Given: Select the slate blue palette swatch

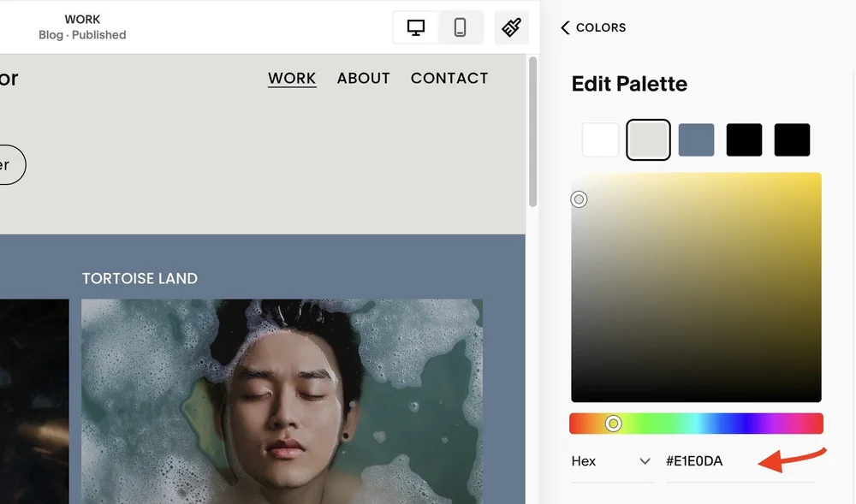Looking at the screenshot, I should click(696, 139).
